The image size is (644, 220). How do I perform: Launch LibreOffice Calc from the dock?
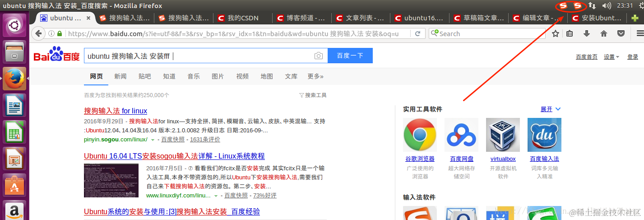(14, 132)
